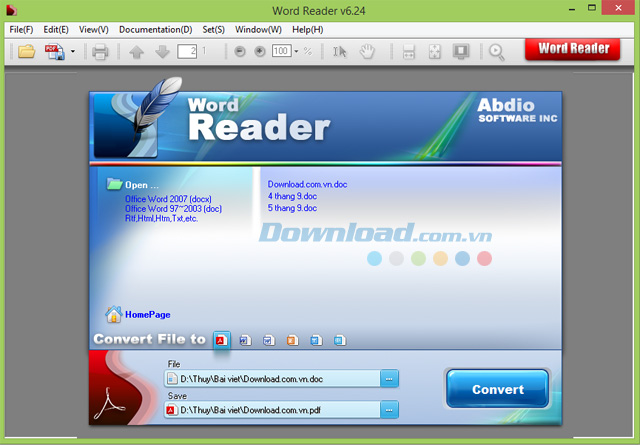Open the zoom percentage dropdown

click(296, 51)
